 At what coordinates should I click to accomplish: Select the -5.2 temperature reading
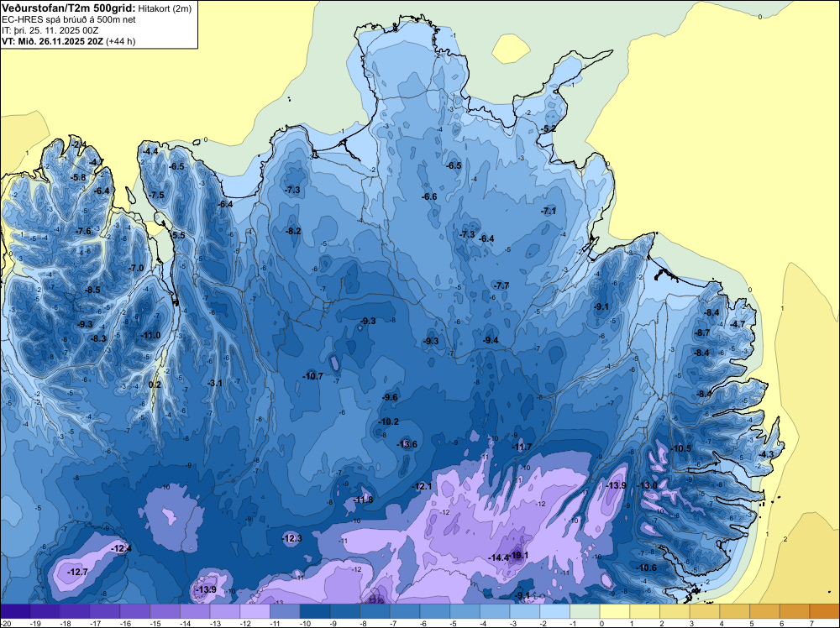click(549, 129)
